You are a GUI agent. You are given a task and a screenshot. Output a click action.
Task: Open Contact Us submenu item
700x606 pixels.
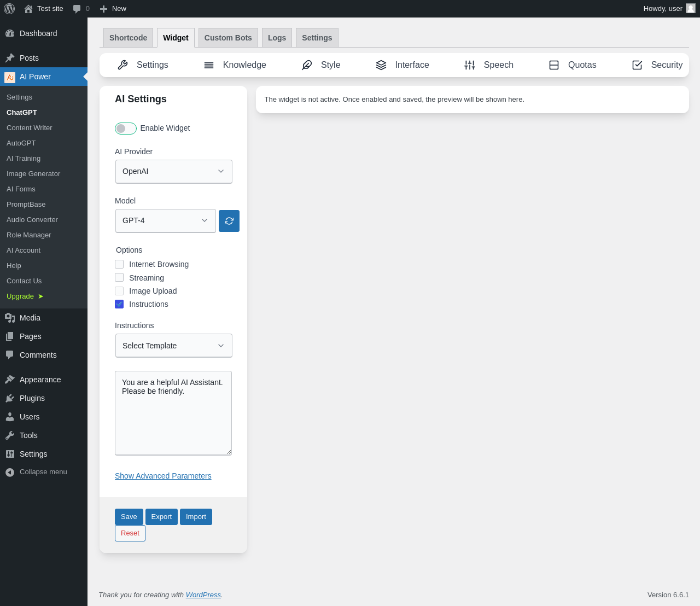24,281
